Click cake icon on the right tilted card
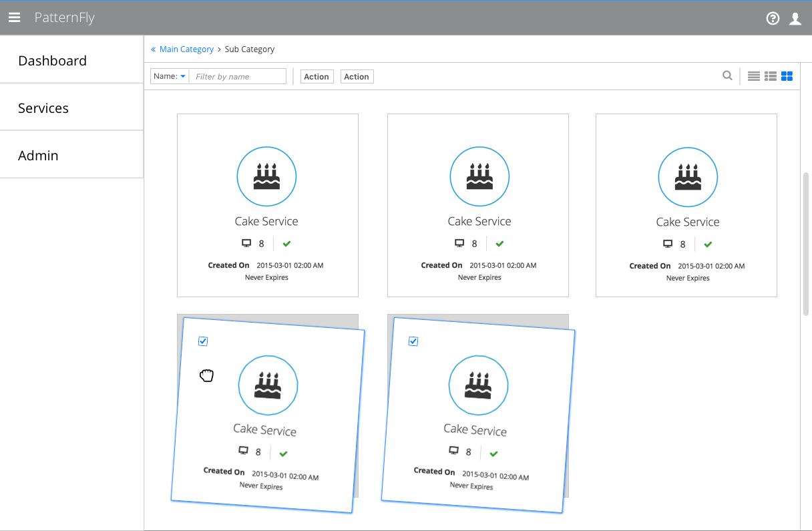This screenshot has height=531, width=812. [478, 385]
